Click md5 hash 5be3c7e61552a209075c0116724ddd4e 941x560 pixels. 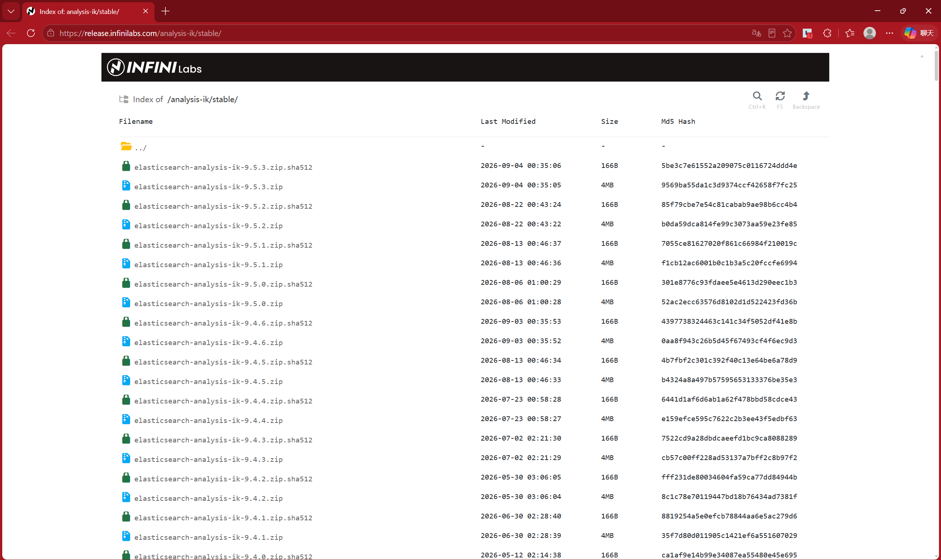point(729,165)
